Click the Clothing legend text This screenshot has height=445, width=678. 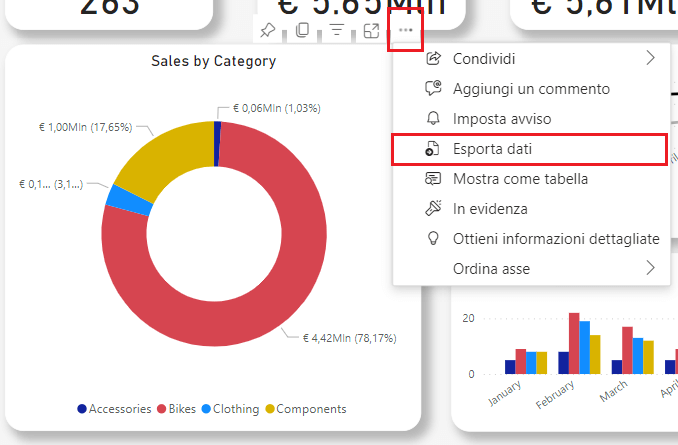click(236, 409)
